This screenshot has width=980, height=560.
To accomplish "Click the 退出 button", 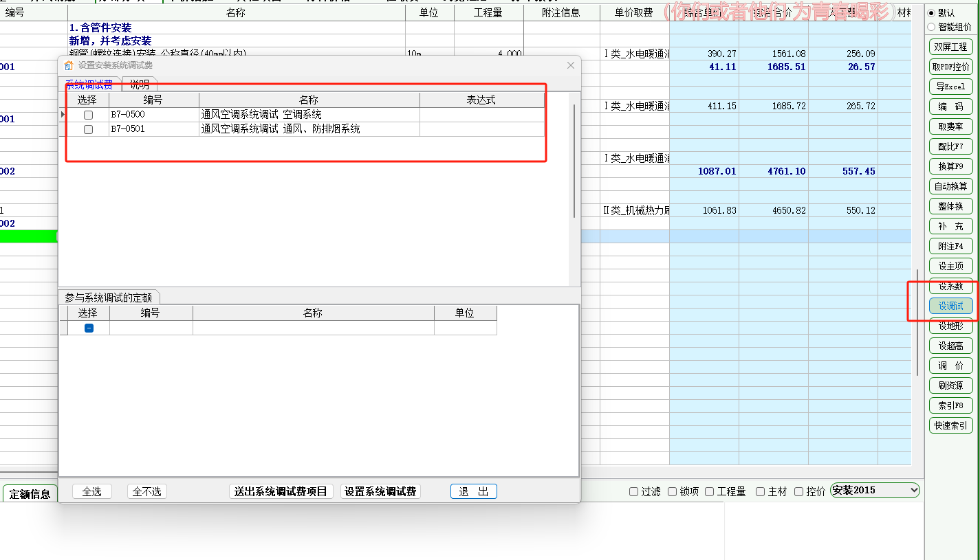I will coord(473,491).
